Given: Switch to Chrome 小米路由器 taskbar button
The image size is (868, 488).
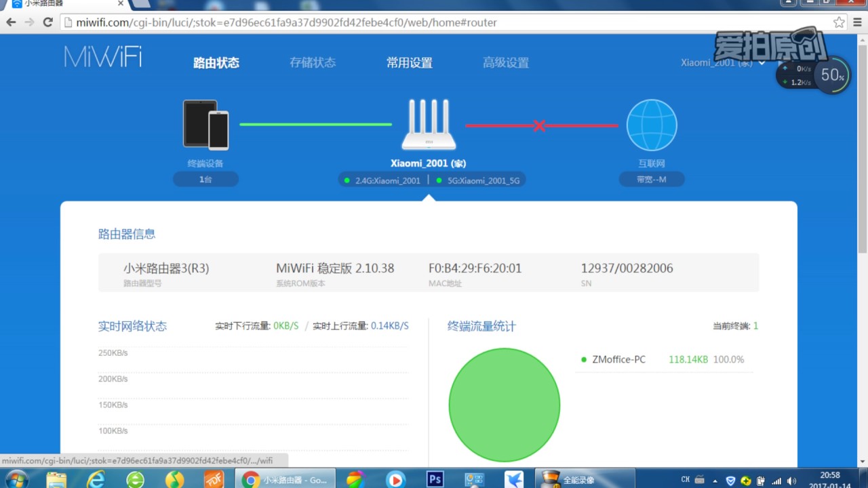Looking at the screenshot, I should [x=285, y=479].
